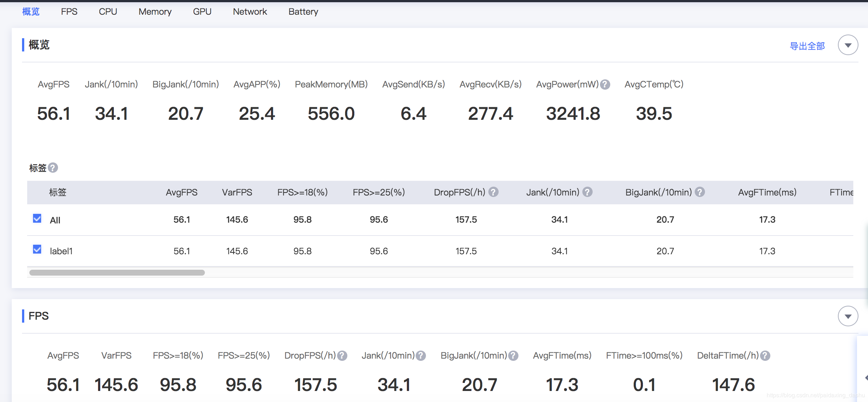Collapse the 概览 section with arrow button
Screen dimensions: 868x402
848,45
